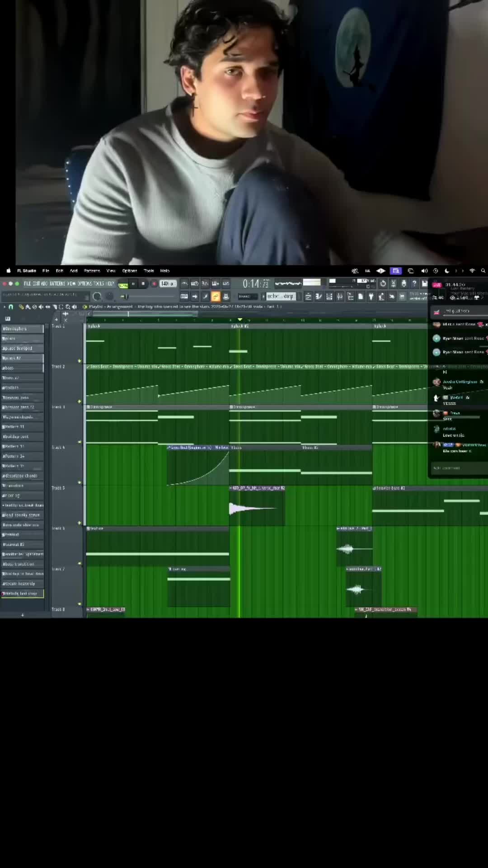Viewport: 488px width, 868px height.
Task: Click the orange highlighted link tool icon
Action: tap(216, 297)
